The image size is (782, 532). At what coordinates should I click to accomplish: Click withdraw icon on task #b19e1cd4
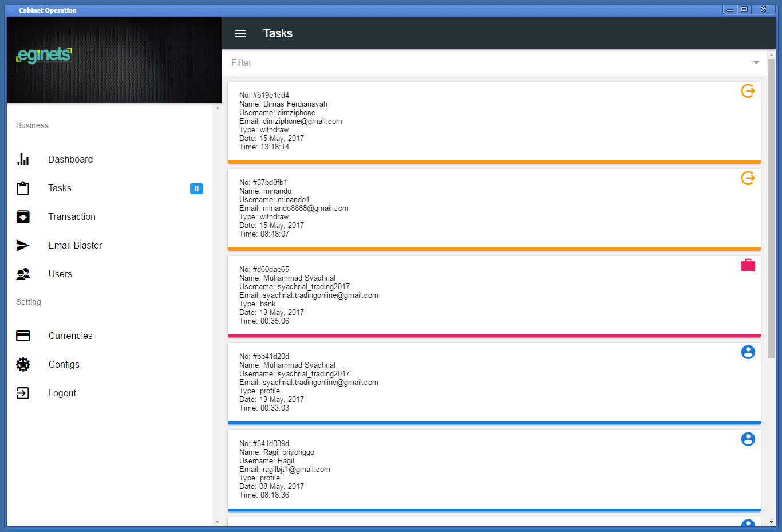pyautogui.click(x=748, y=91)
